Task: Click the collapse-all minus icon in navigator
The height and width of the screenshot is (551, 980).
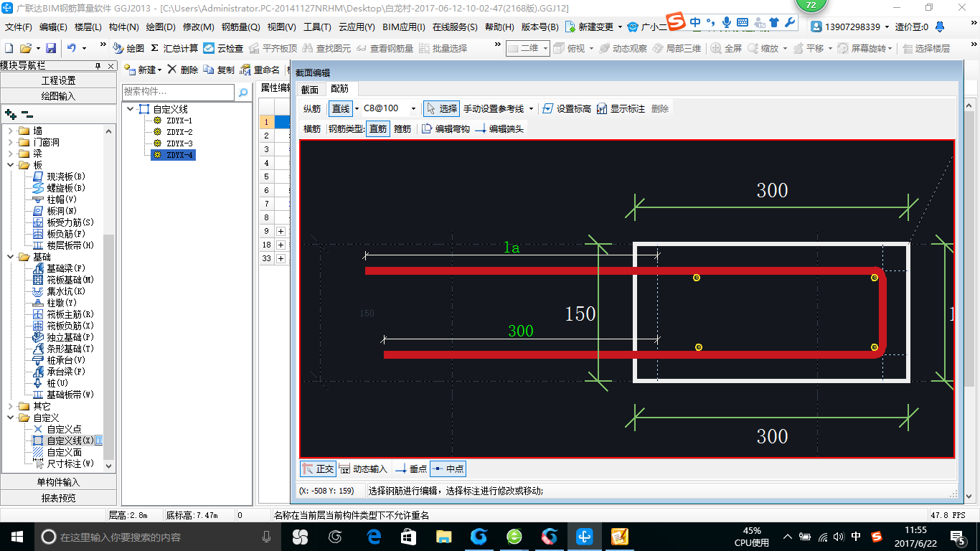Action: [27, 113]
